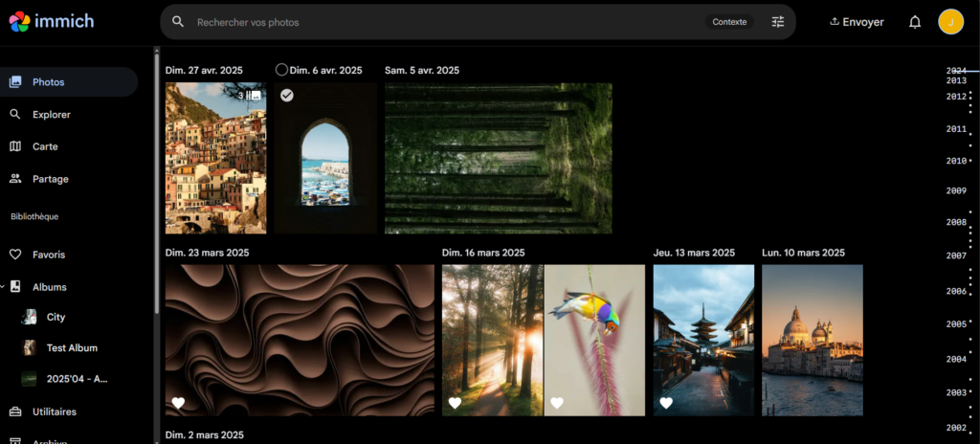
Task: Click the Favoris heart icon in sidebar
Action: pos(15,255)
